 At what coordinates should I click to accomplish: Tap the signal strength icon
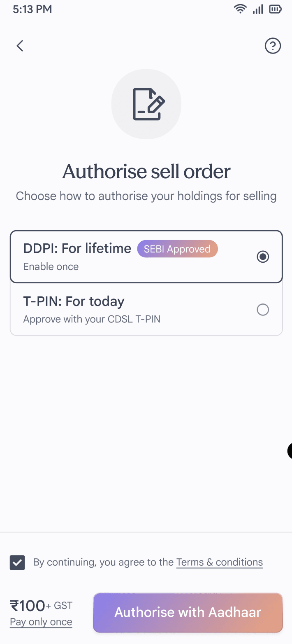coord(258,9)
